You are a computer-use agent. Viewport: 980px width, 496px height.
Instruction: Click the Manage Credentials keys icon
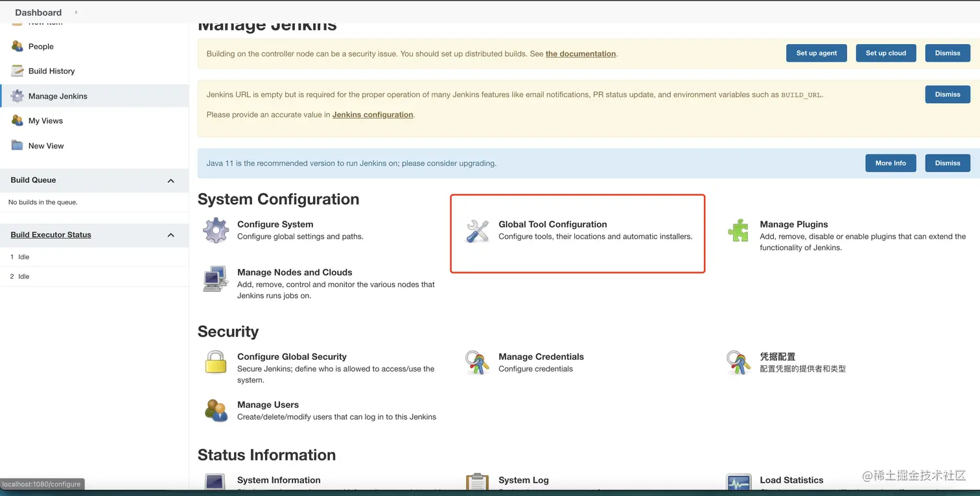click(x=478, y=363)
